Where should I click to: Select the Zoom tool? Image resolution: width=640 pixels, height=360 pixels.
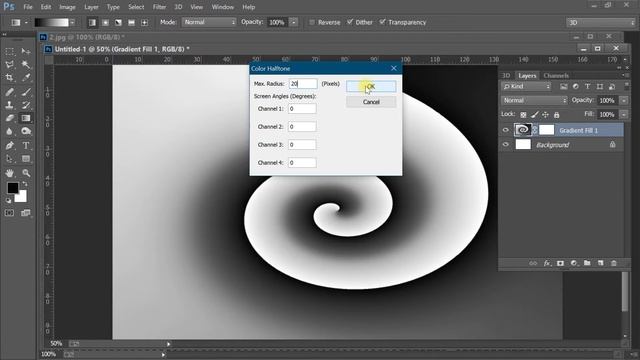tap(26, 173)
